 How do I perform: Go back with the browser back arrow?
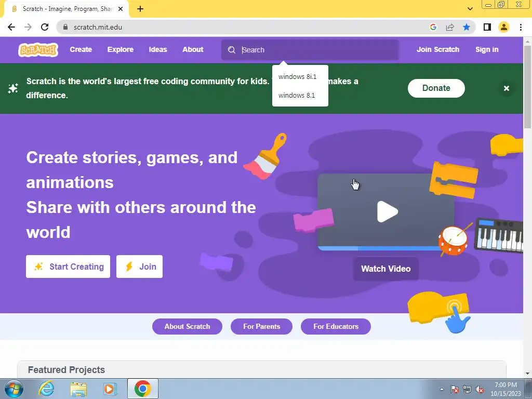11,27
